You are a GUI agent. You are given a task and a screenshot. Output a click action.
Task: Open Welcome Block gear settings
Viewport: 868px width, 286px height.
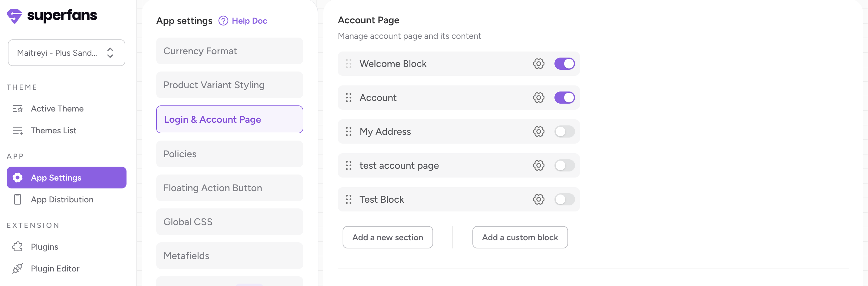538,64
